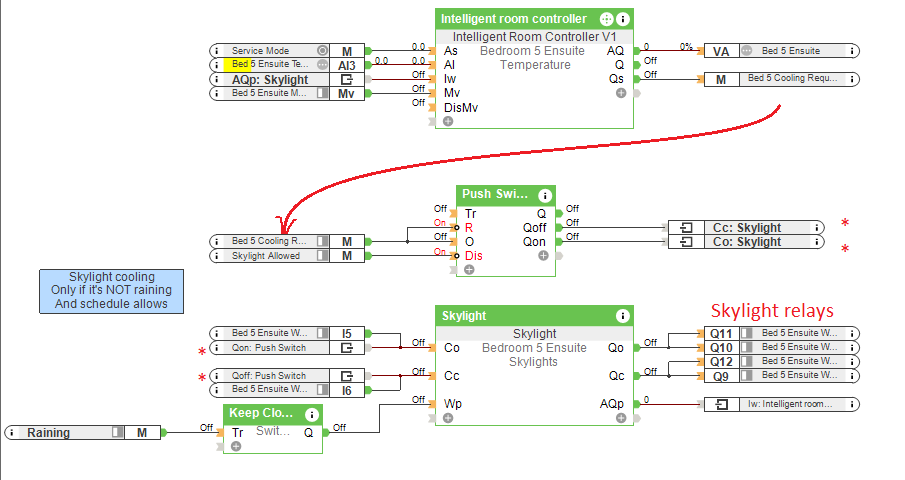Click info icon of VA Bed 5 Ensuite output
The height and width of the screenshot is (480, 905).
[x=852, y=51]
